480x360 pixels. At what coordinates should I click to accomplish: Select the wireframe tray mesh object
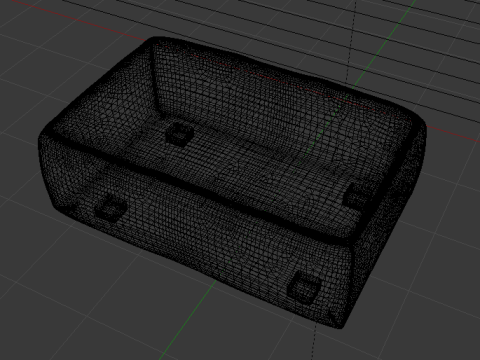point(232,183)
